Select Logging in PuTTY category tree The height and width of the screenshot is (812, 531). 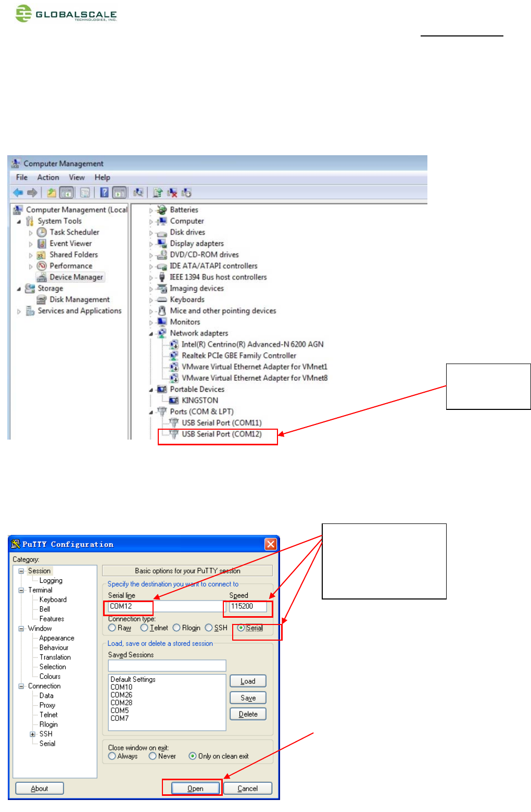[51, 580]
